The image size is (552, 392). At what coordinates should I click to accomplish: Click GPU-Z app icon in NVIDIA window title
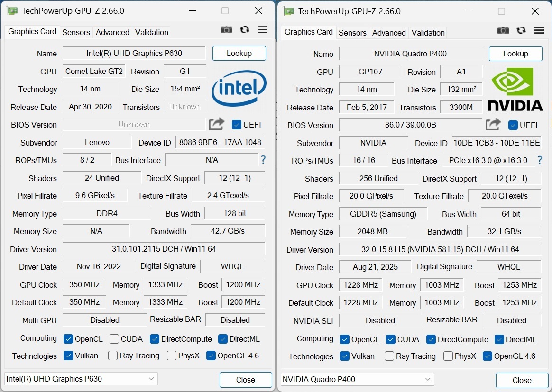pos(289,11)
